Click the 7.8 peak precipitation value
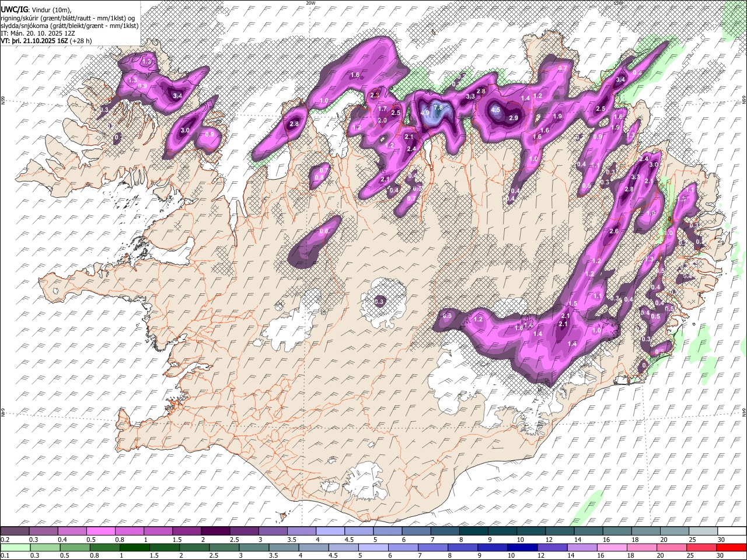 (439, 108)
